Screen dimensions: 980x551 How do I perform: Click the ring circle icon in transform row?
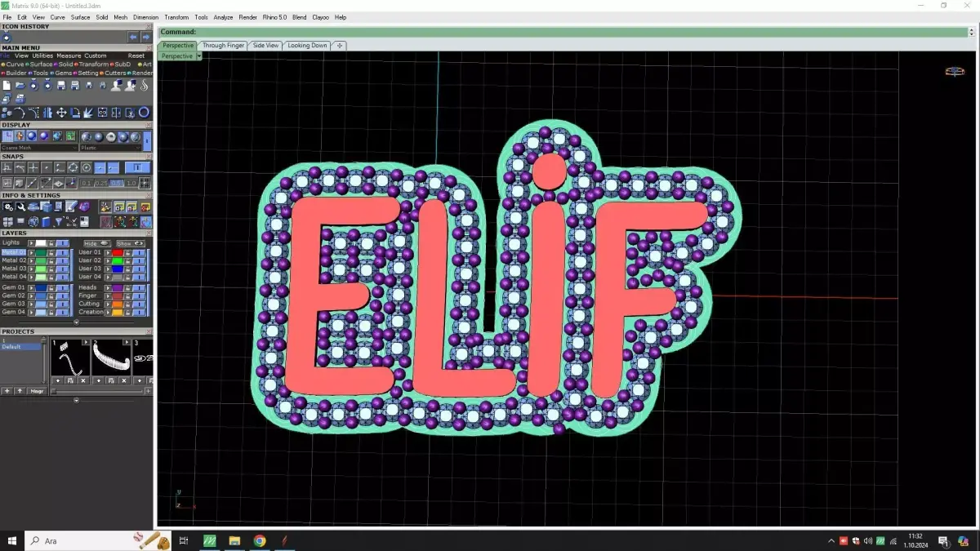click(x=144, y=113)
